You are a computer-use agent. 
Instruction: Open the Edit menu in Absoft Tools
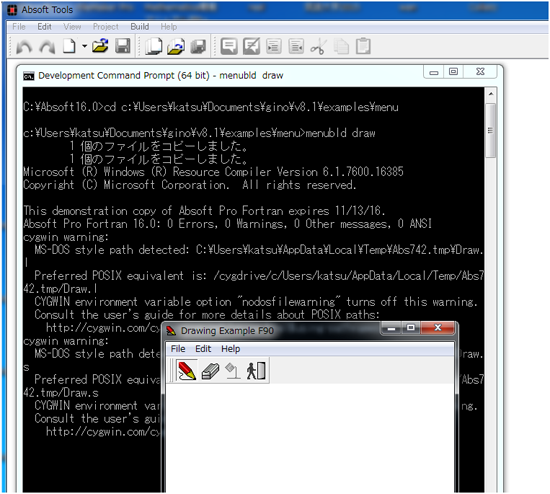tap(45, 27)
